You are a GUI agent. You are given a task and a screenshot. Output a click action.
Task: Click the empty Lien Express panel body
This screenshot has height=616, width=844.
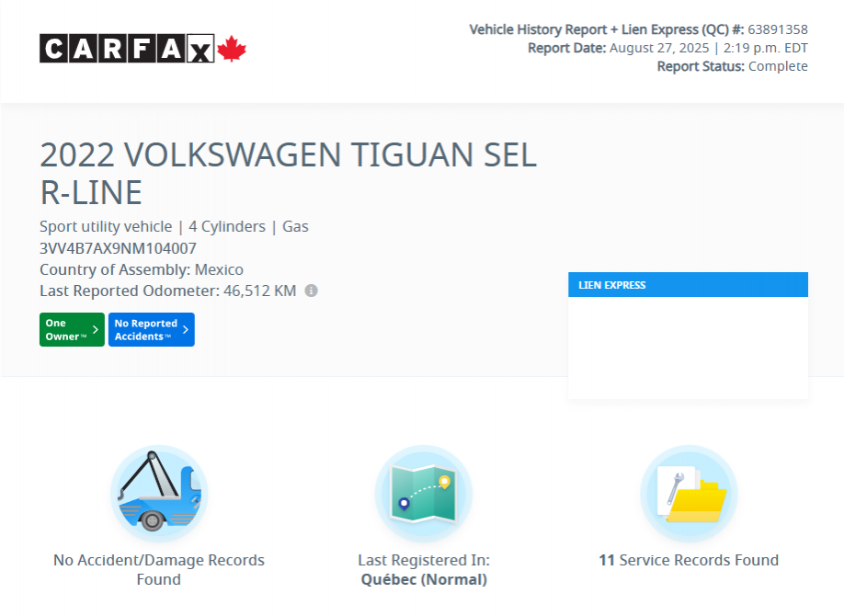click(688, 348)
